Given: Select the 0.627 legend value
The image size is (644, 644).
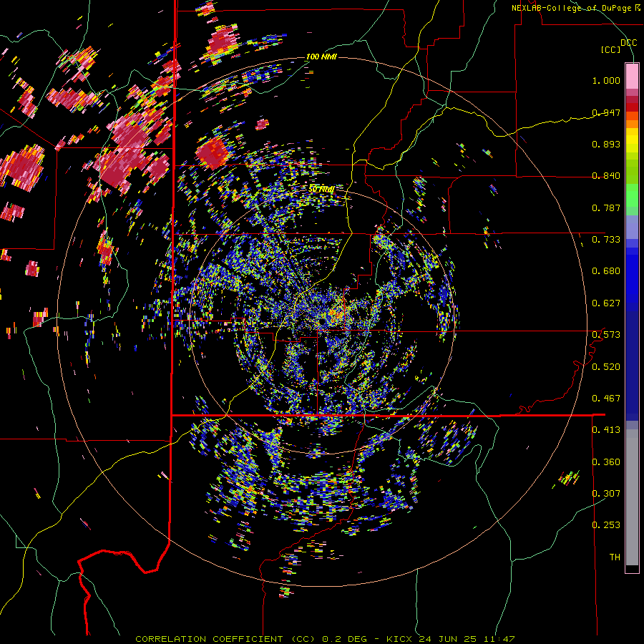Looking at the screenshot, I should click(606, 303).
